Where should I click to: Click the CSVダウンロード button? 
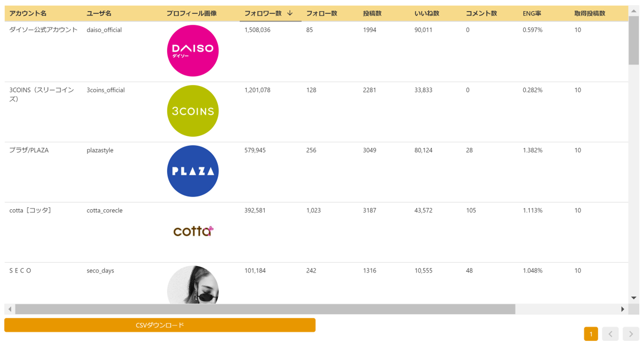160,325
